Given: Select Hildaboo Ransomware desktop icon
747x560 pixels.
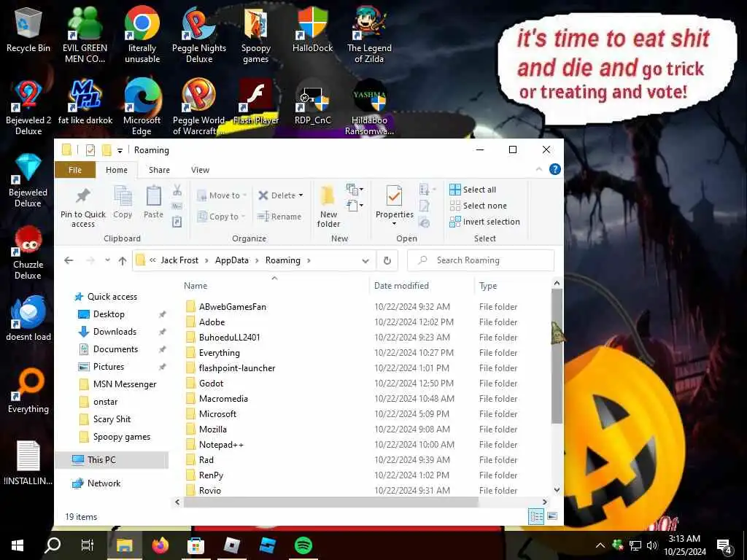Looking at the screenshot, I should tap(369, 108).
